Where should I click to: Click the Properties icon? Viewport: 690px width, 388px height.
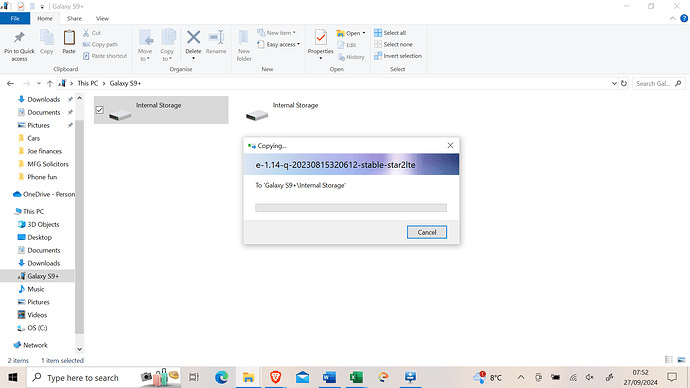321,38
